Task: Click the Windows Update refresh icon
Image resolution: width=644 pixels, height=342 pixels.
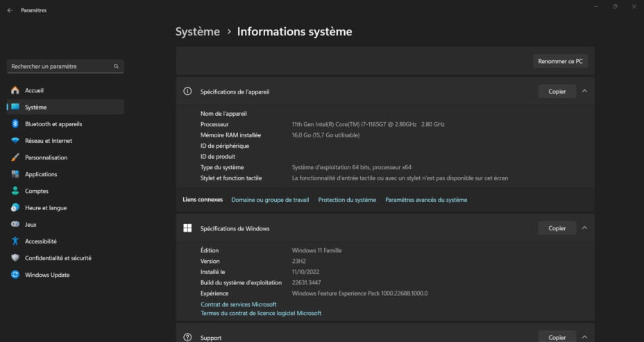Action: click(x=15, y=275)
